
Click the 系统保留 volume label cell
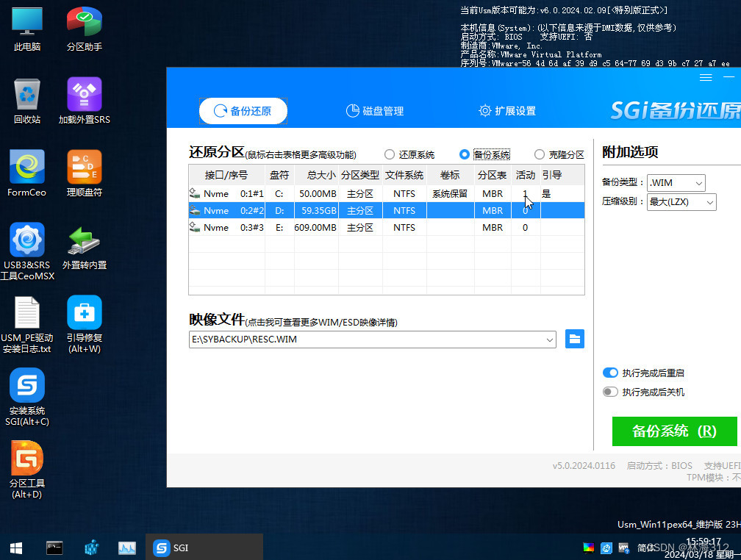451,194
